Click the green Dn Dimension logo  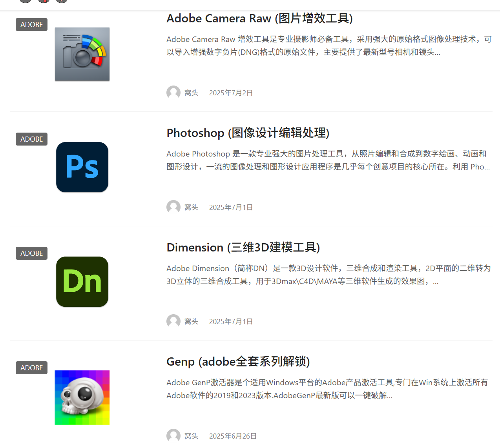(x=82, y=282)
